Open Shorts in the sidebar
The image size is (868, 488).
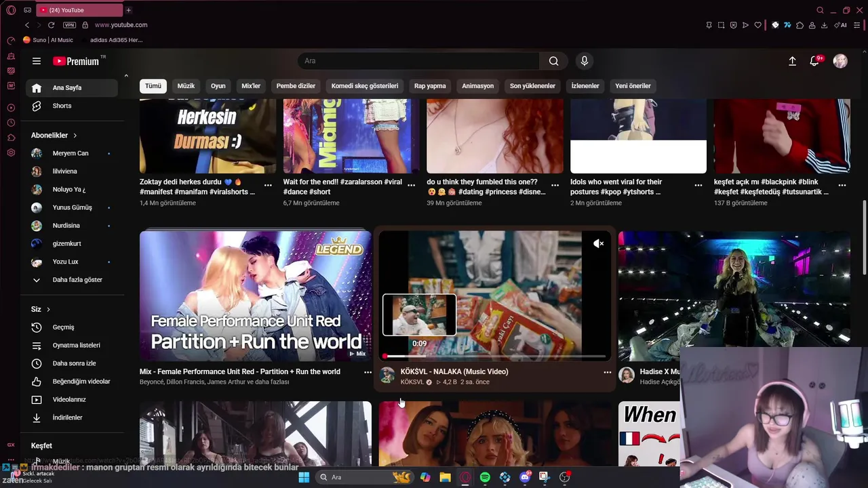pyautogui.click(x=71, y=106)
